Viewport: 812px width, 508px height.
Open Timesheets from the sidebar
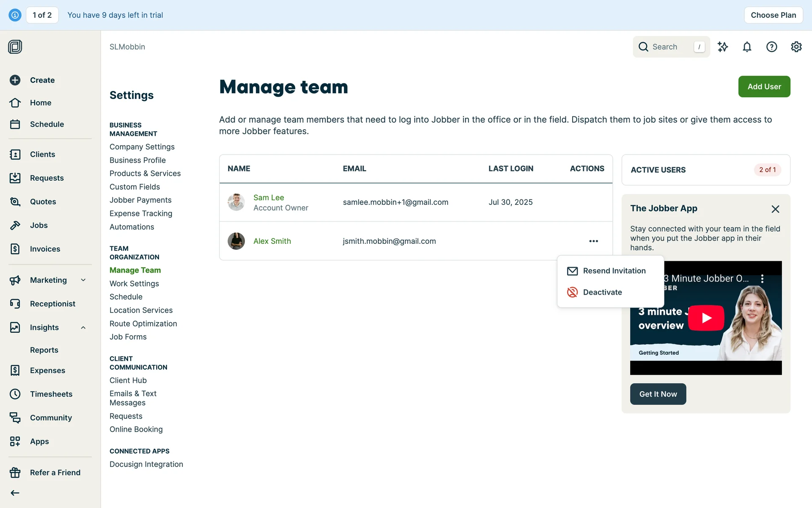click(x=51, y=394)
